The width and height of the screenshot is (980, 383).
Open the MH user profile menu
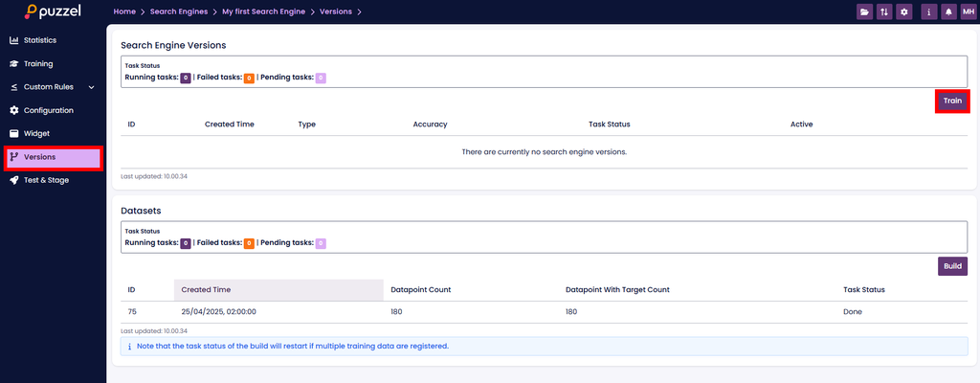pyautogui.click(x=967, y=11)
